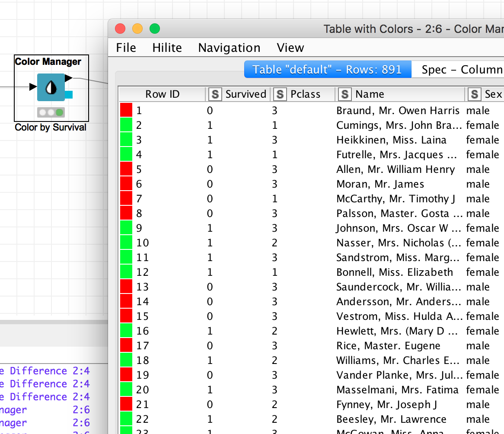Maximize the Table with Colors window
This screenshot has width=504, height=434.
point(155,29)
